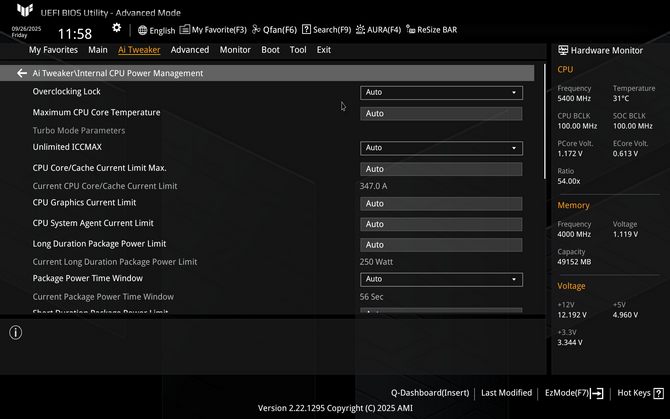Open the Exit tab
670x419 pixels.
(323, 50)
